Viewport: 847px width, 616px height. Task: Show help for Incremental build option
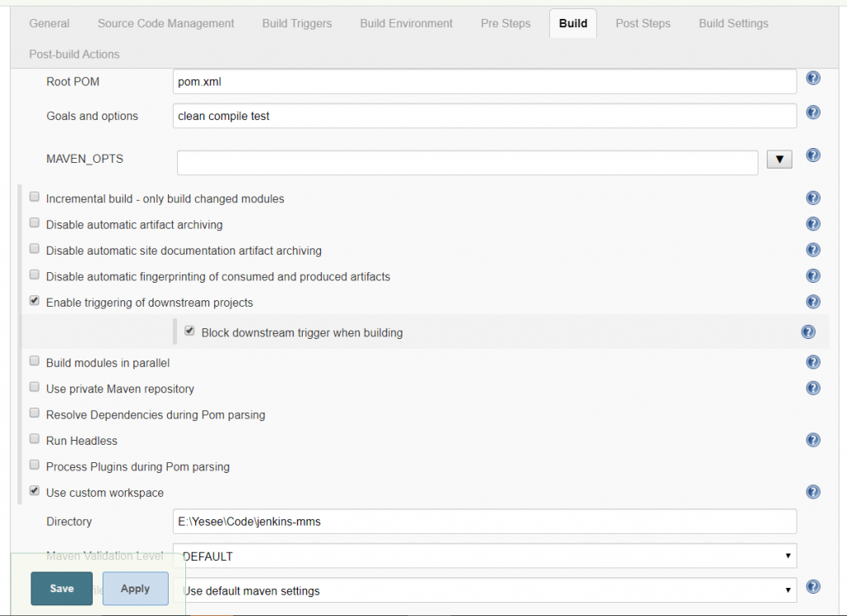pos(813,198)
